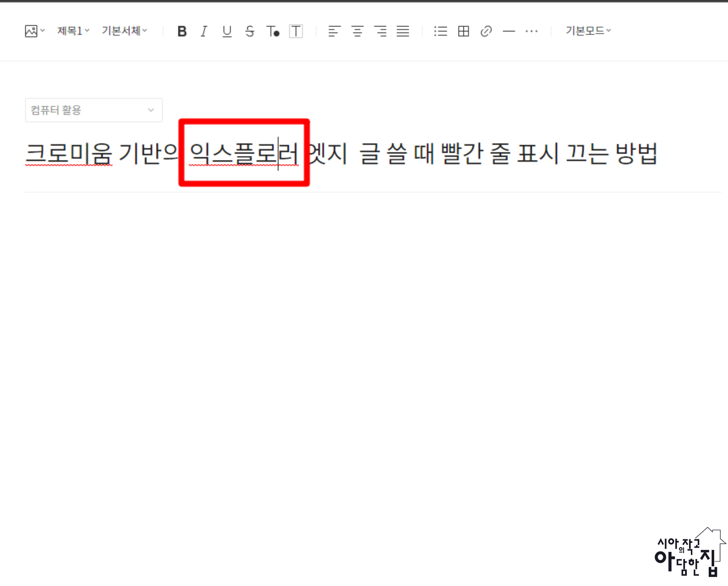The image size is (728, 586).
Task: Open the 컴퓨터 활용 category selector
Action: click(x=94, y=110)
